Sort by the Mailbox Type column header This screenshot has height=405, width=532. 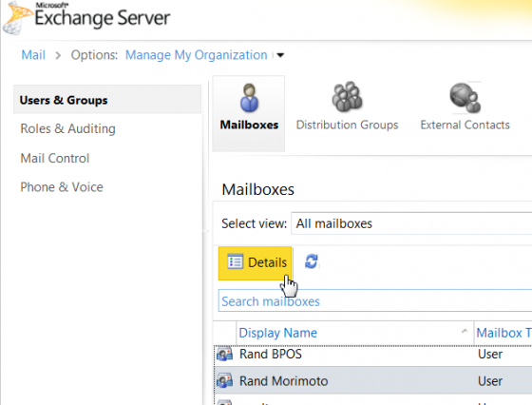[x=503, y=333]
